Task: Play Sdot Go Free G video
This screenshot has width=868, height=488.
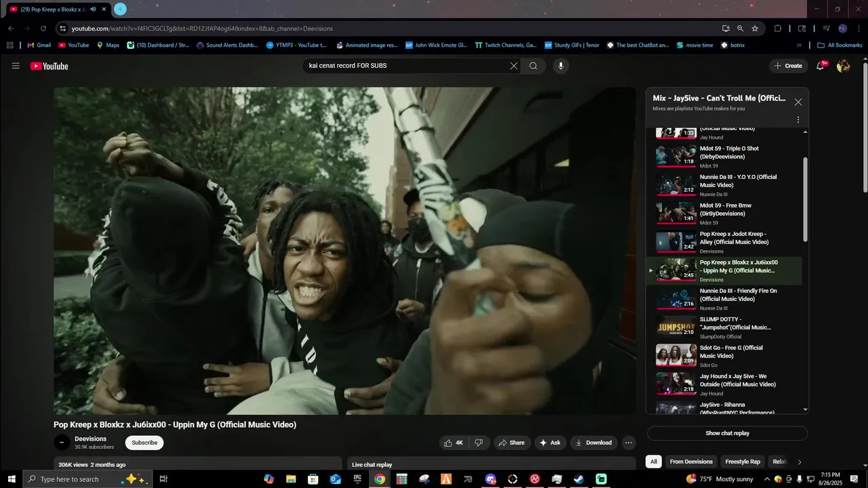Action: pyautogui.click(x=724, y=355)
